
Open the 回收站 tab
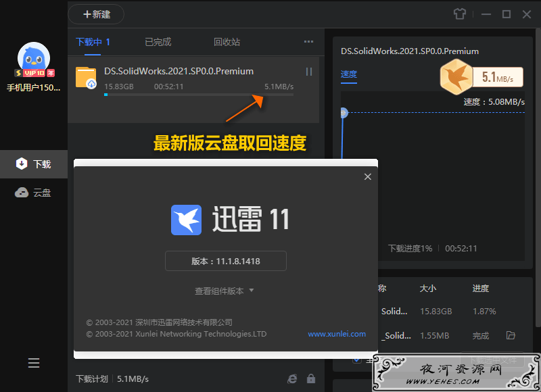227,42
